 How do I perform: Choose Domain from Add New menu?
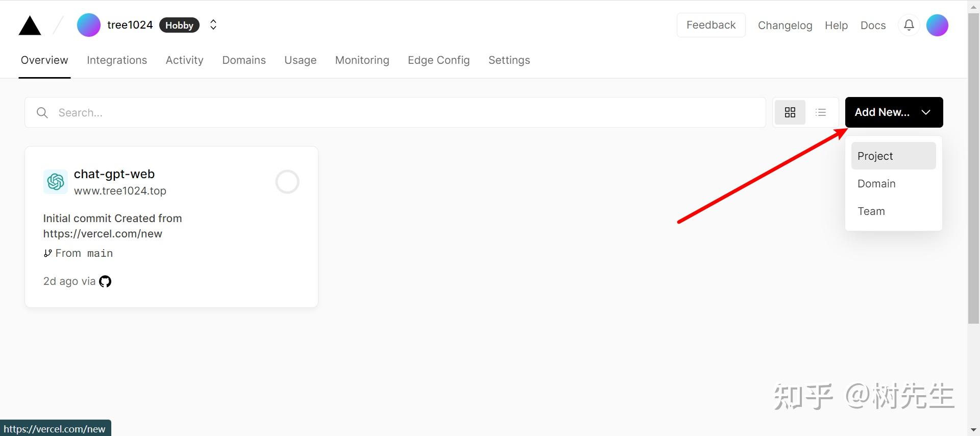pos(893,183)
